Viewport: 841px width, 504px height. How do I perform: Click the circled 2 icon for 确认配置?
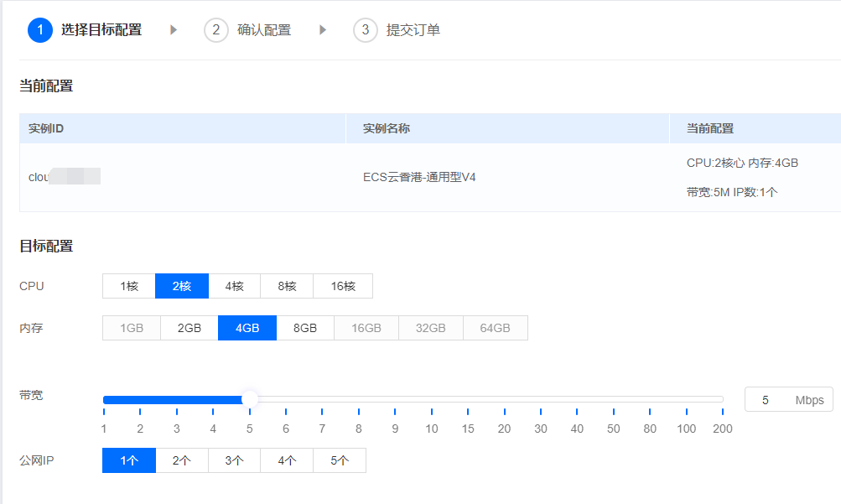[x=215, y=29]
